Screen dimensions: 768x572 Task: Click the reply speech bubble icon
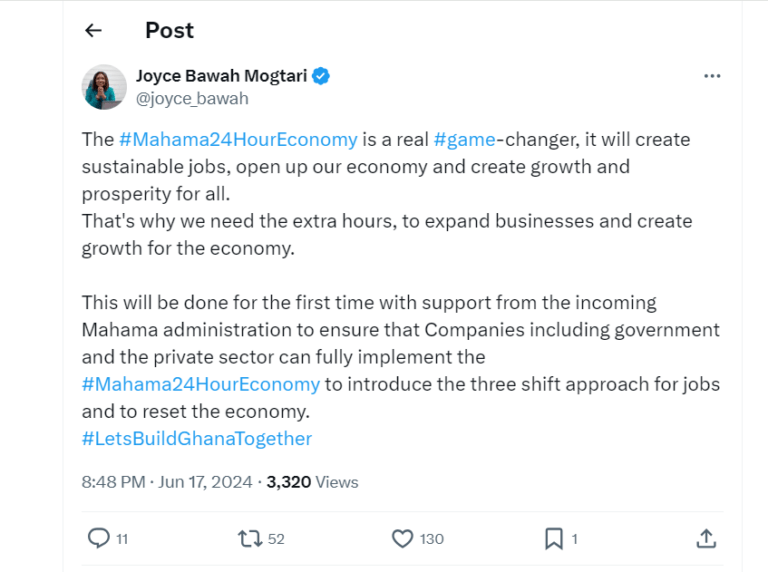pos(98,538)
